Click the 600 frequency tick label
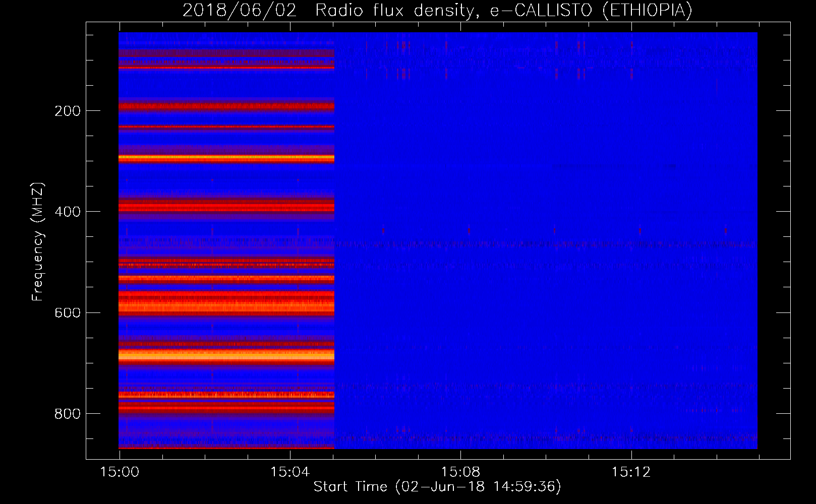816x504 pixels. tap(68, 313)
